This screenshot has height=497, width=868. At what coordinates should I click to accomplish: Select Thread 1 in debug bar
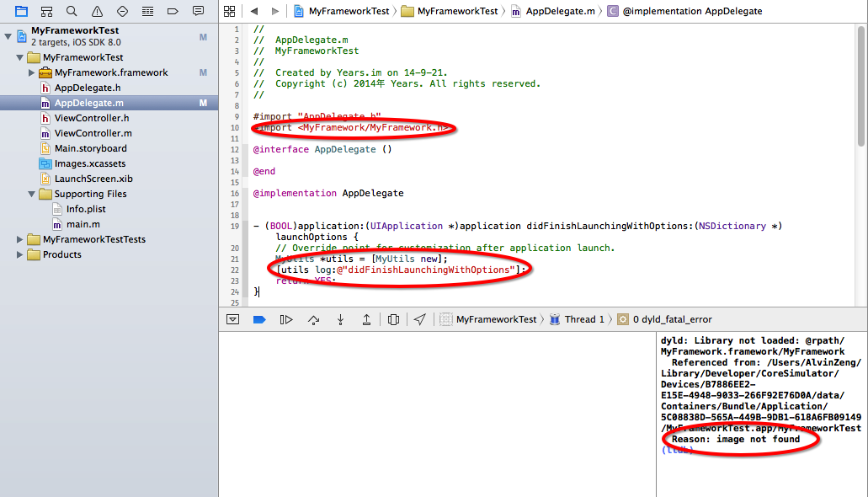click(578, 320)
